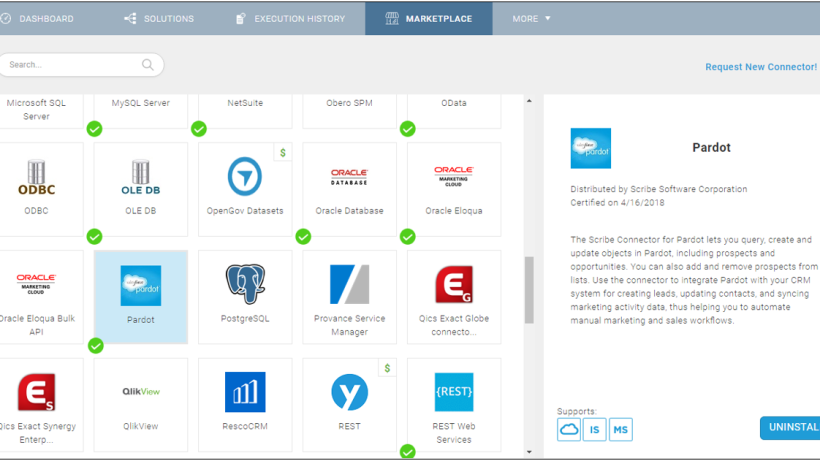
Task: Click the installed checkmark below Oracle Eloqua
Action: click(407, 237)
